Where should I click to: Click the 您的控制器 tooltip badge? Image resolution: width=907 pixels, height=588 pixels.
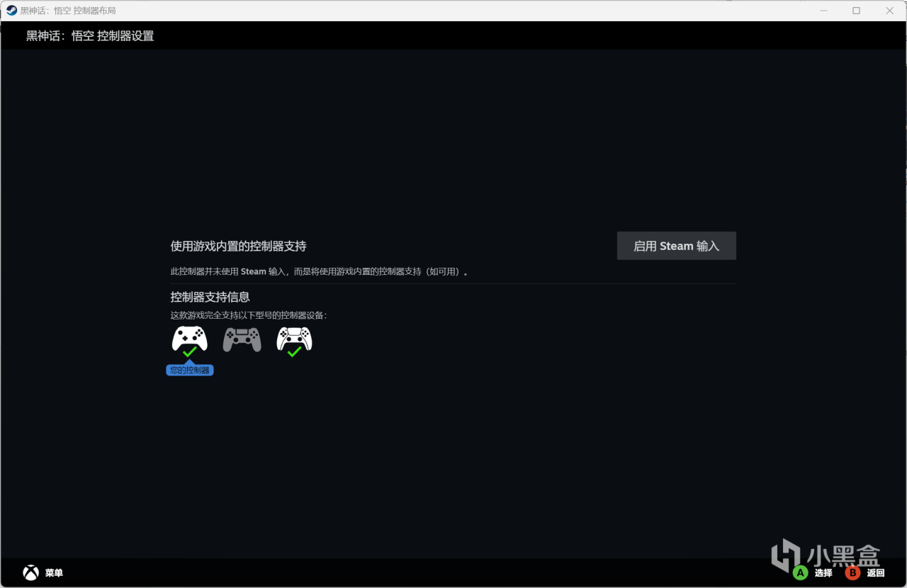[190, 370]
